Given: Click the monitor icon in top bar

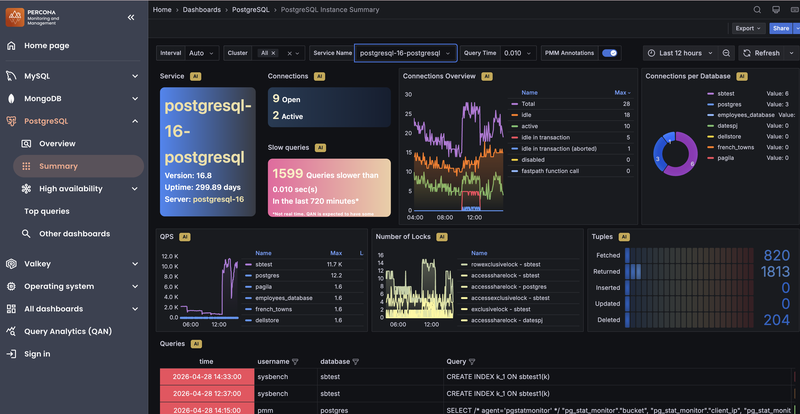Looking at the screenshot, I should click(x=776, y=10).
